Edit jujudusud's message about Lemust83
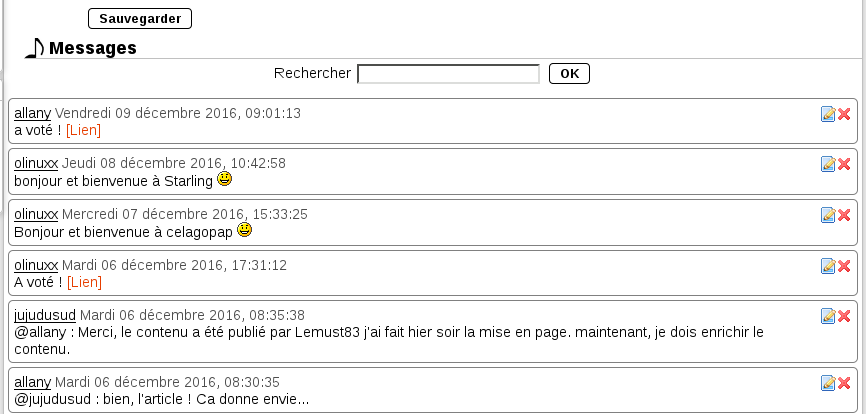 (828, 316)
